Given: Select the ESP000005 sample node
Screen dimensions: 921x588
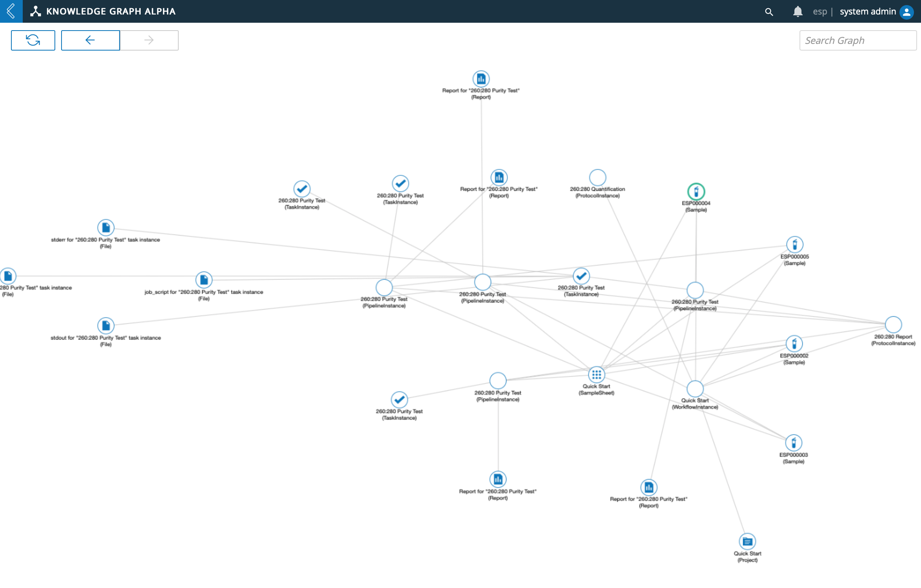Looking at the screenshot, I should 794,245.
